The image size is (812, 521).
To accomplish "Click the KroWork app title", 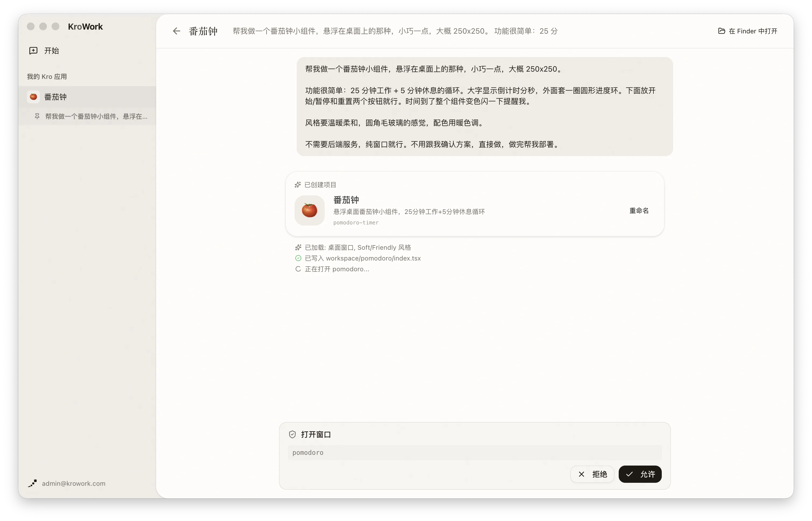I will (x=85, y=26).
